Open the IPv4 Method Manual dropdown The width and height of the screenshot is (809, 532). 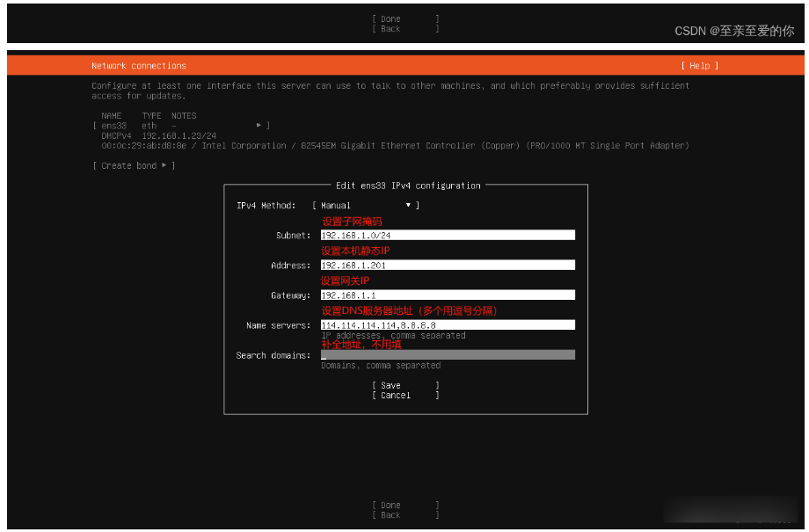click(x=365, y=206)
